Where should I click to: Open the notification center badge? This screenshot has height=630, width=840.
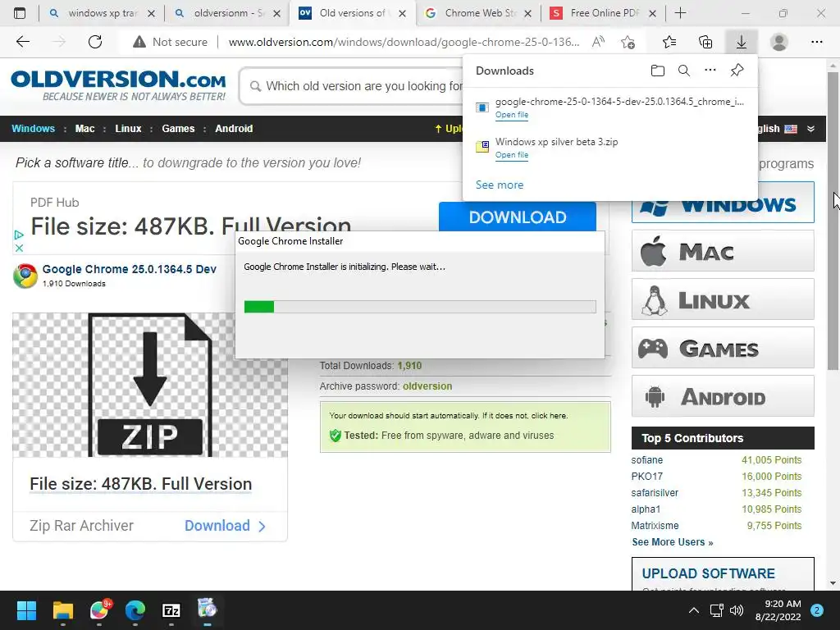[816, 610]
